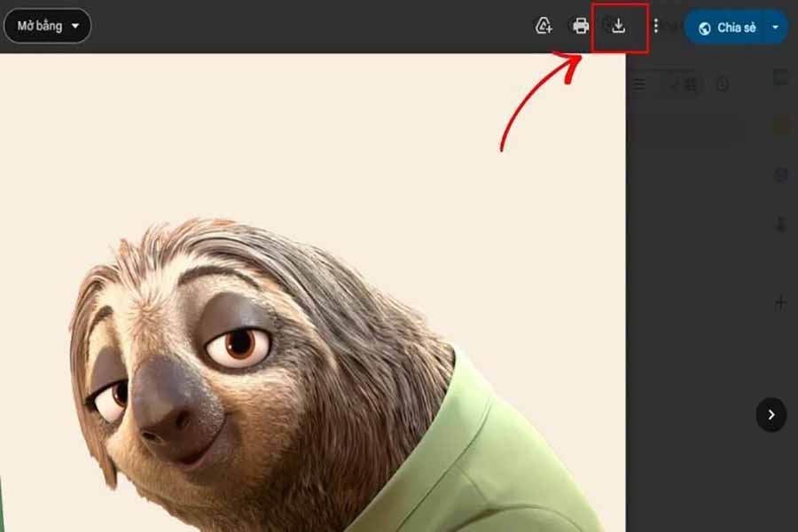798x532 pixels.
Task: Print the image using the printer icon
Action: coord(581,27)
